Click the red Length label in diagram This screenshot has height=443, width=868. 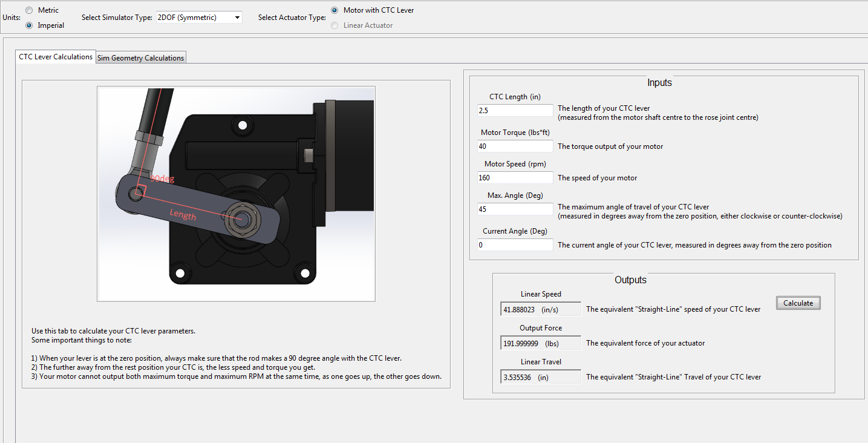click(x=183, y=214)
